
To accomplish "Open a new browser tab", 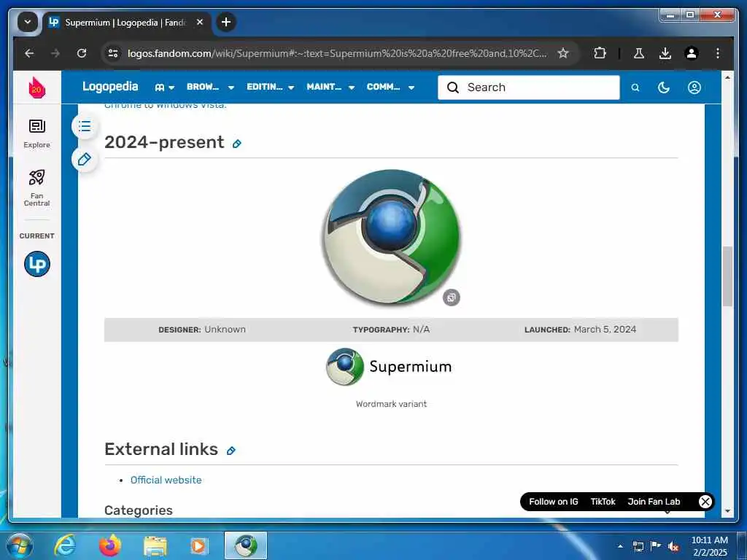I will pyautogui.click(x=226, y=22).
